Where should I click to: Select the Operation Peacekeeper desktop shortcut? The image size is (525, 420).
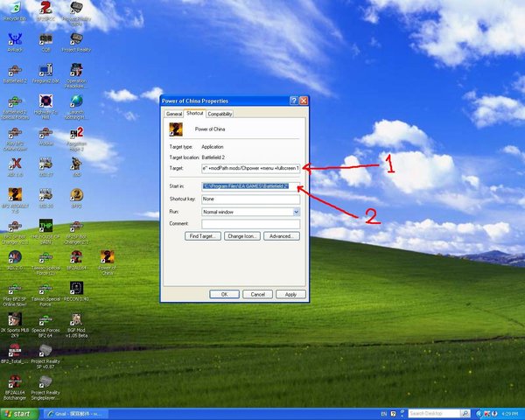[76, 76]
